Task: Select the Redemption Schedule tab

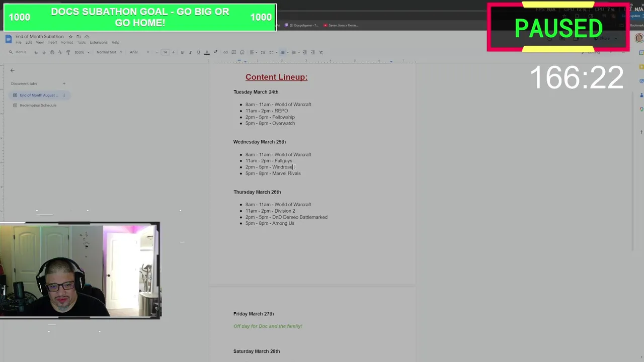Action: [38, 105]
